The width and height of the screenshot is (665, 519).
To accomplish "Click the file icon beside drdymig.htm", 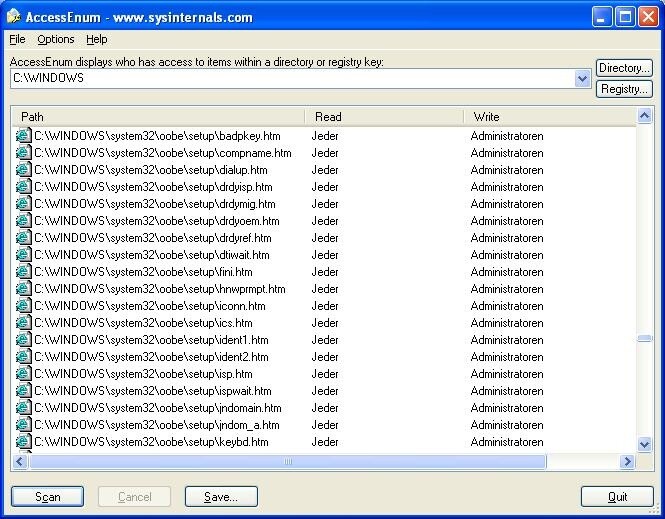I will coord(24,204).
